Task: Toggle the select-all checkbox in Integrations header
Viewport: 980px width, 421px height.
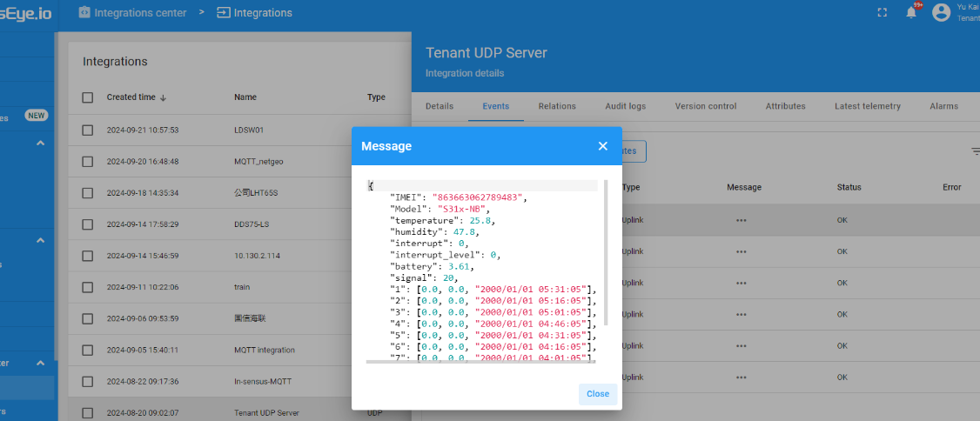Action: [x=87, y=97]
